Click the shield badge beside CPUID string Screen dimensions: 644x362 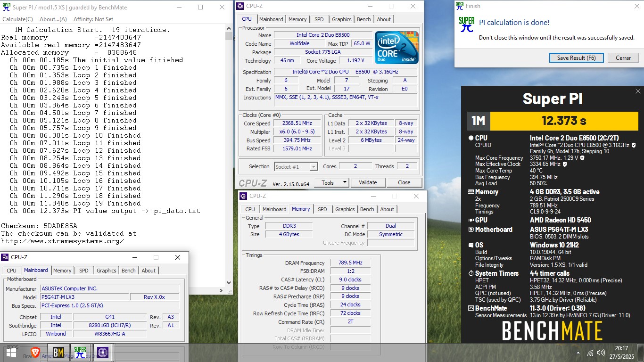point(633,145)
